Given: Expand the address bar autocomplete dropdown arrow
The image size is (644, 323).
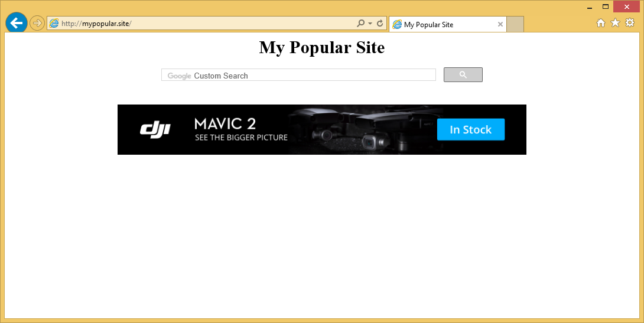Looking at the screenshot, I should tap(370, 24).
